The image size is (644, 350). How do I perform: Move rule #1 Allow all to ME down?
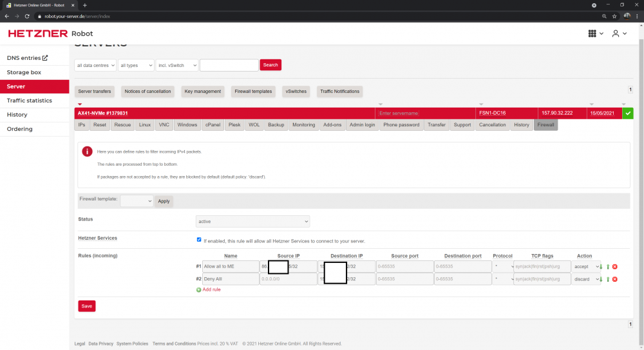[x=601, y=267]
